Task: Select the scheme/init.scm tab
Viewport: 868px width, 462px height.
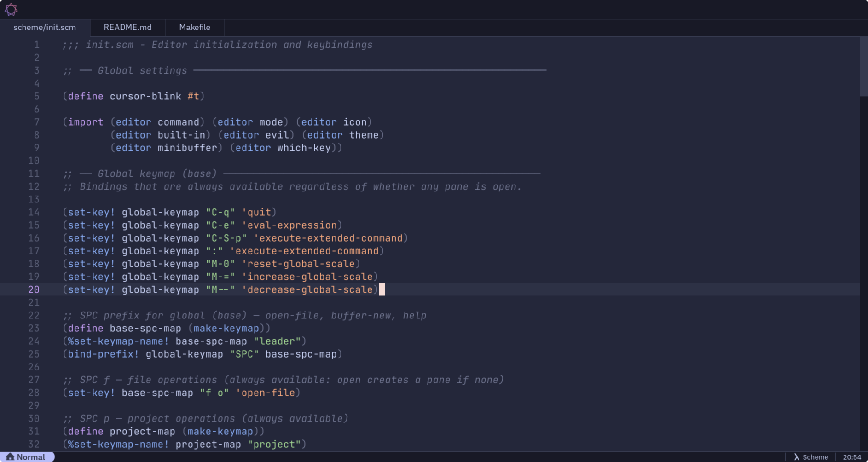Action: click(x=44, y=27)
